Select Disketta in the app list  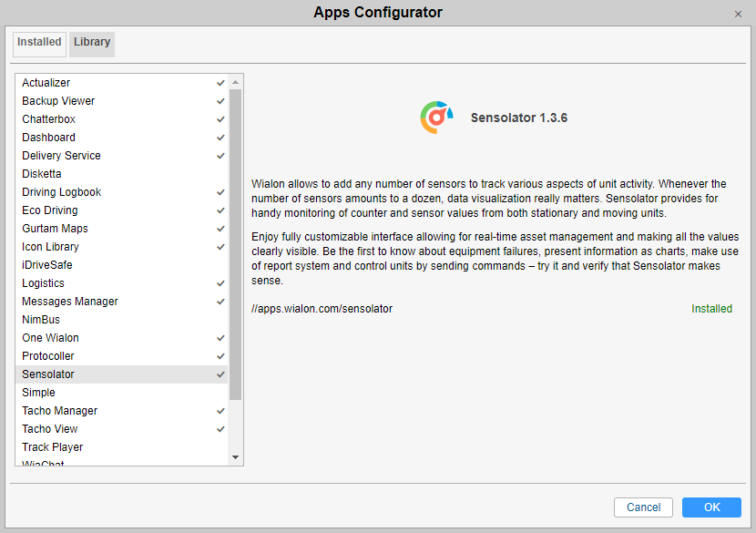click(42, 174)
